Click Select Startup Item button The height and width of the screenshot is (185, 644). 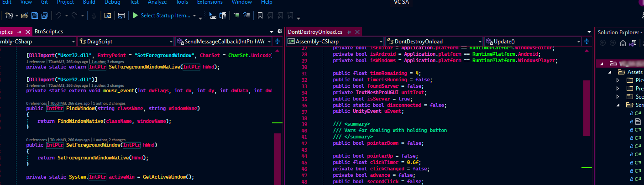coord(165,16)
